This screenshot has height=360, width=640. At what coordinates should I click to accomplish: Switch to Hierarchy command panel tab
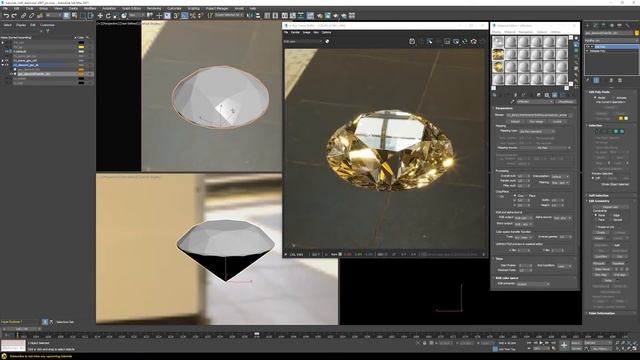click(604, 25)
